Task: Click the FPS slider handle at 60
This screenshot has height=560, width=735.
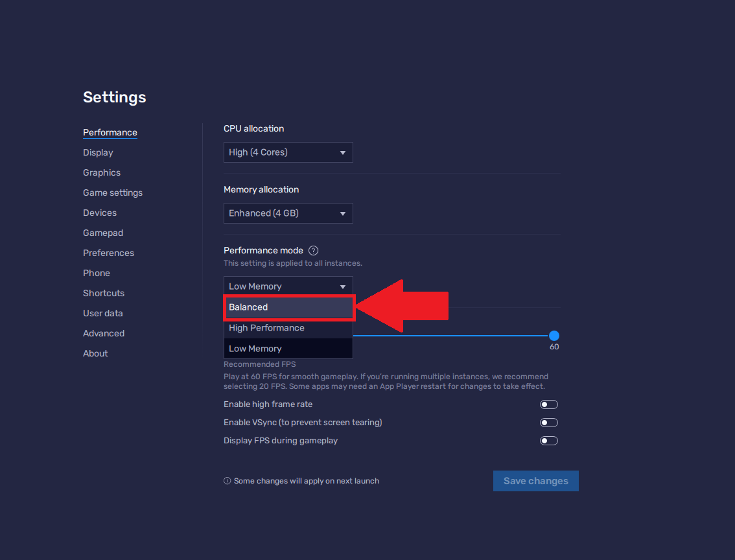Action: click(x=554, y=336)
